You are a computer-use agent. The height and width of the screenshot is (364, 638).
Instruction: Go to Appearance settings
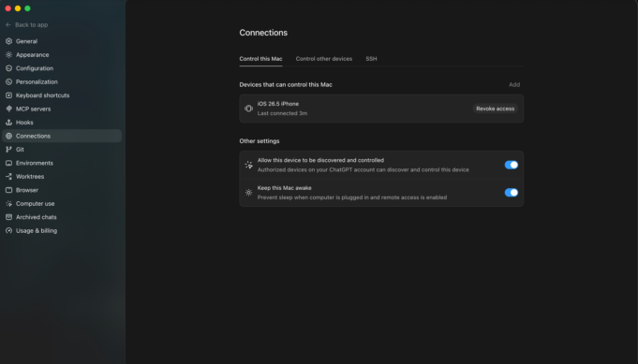[62, 54]
